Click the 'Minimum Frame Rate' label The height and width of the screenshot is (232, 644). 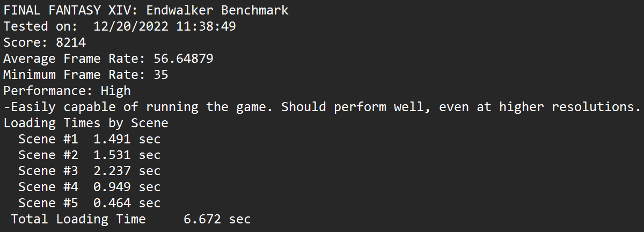point(75,75)
